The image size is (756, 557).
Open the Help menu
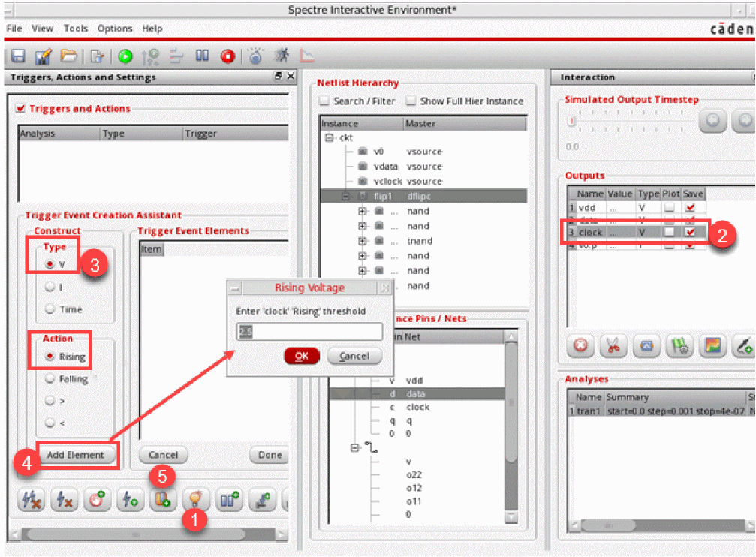click(x=152, y=29)
